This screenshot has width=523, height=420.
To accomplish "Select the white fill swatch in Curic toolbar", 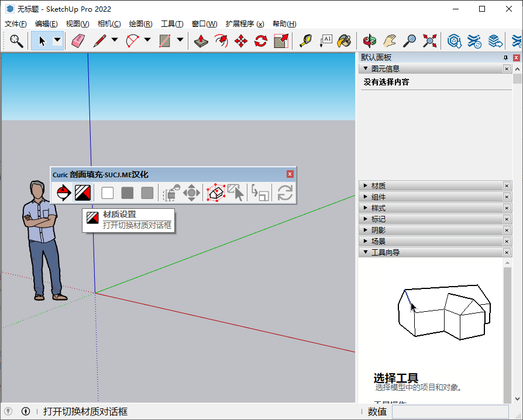I will click(107, 192).
